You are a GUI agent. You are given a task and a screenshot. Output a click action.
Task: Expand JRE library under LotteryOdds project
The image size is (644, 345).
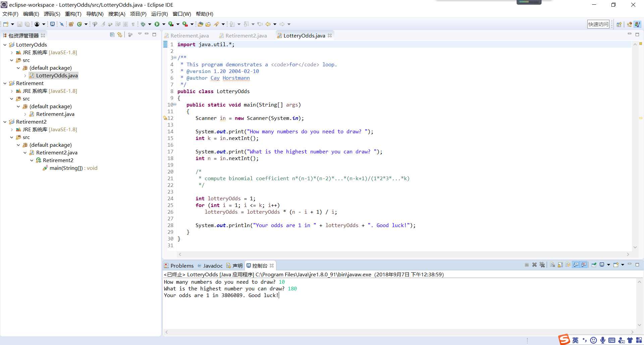[12, 53]
